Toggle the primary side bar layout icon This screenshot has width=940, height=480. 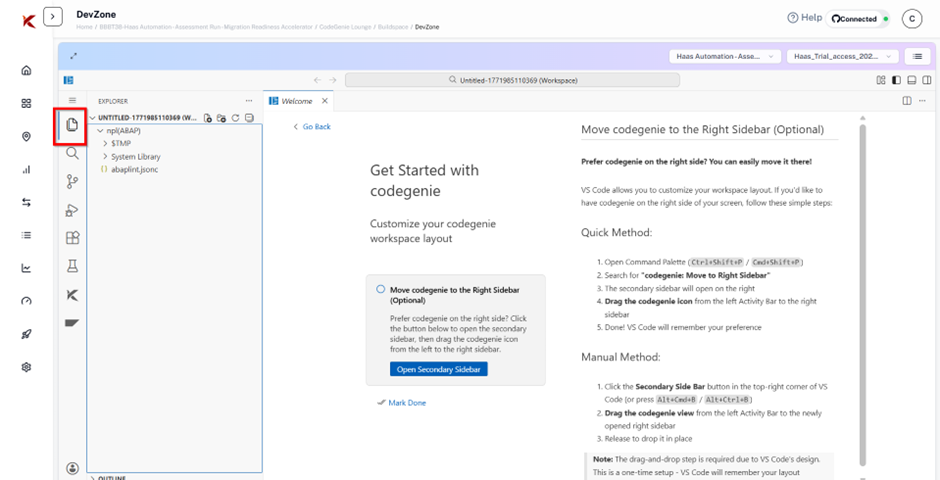pyautogui.click(x=896, y=80)
